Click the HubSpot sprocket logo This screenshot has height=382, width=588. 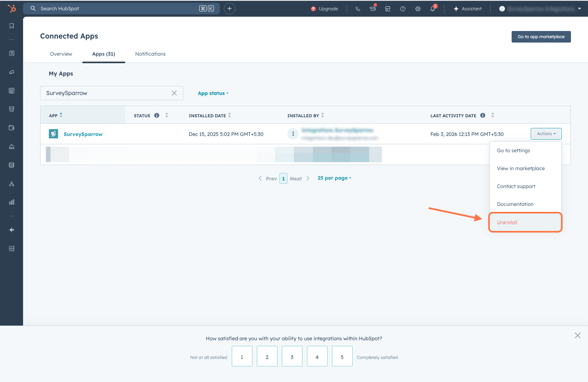click(12, 8)
